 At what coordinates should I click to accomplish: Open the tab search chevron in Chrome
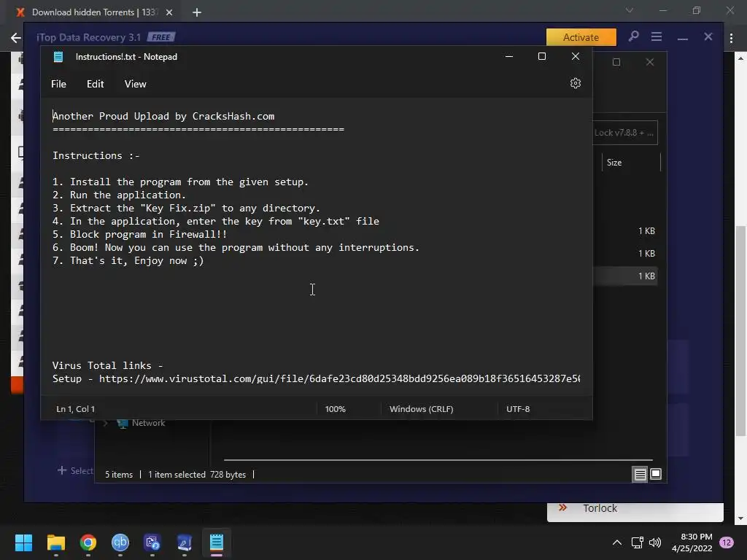point(630,10)
